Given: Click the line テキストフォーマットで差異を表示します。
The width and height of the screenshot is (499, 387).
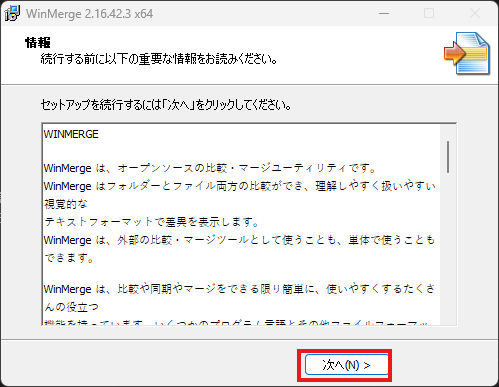Looking at the screenshot, I should coord(152,222).
